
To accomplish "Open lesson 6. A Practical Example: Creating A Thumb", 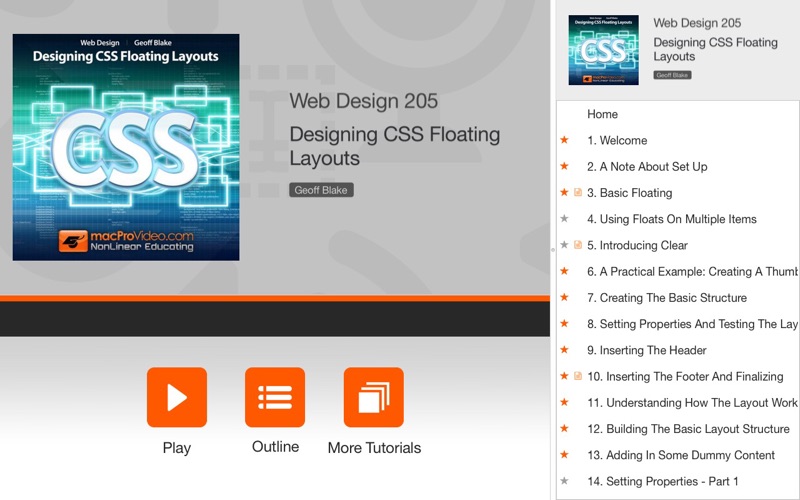I will pos(692,271).
